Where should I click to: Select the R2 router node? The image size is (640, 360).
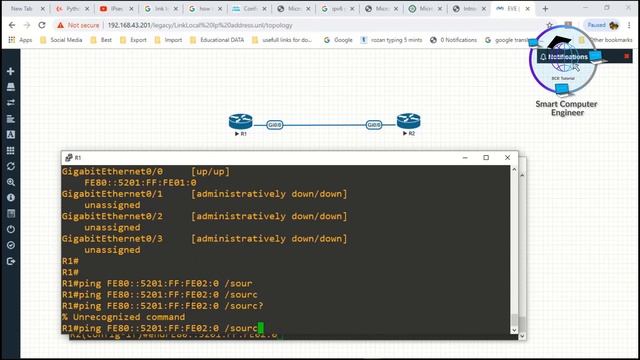click(409, 122)
